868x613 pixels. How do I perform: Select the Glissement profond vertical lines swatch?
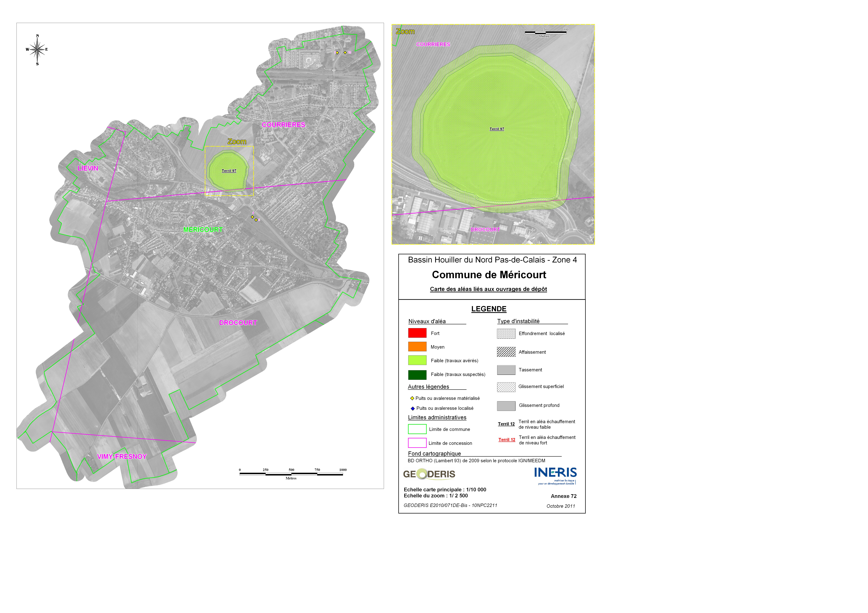coord(506,406)
